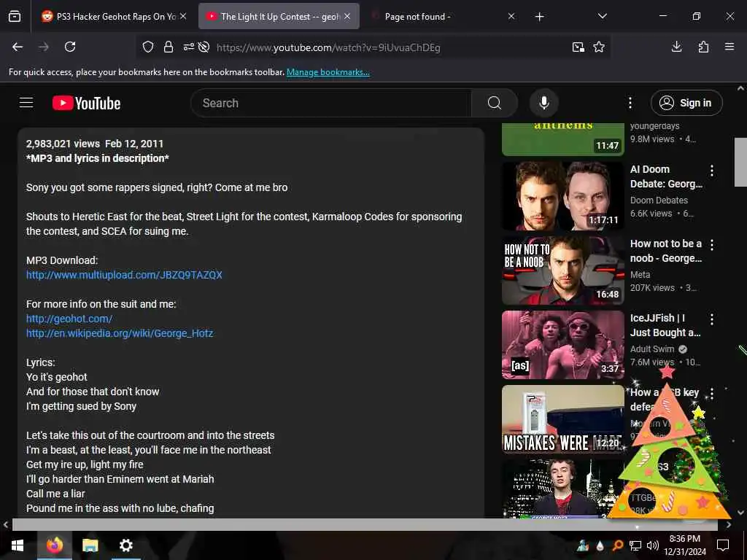747x560 pixels.
Task: Play the Mistakes Were Made thumbnail
Action: coord(562,419)
